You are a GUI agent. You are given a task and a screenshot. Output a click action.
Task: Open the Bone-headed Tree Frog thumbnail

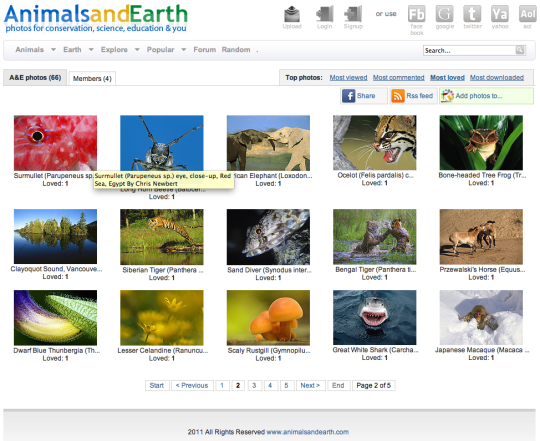click(x=481, y=143)
